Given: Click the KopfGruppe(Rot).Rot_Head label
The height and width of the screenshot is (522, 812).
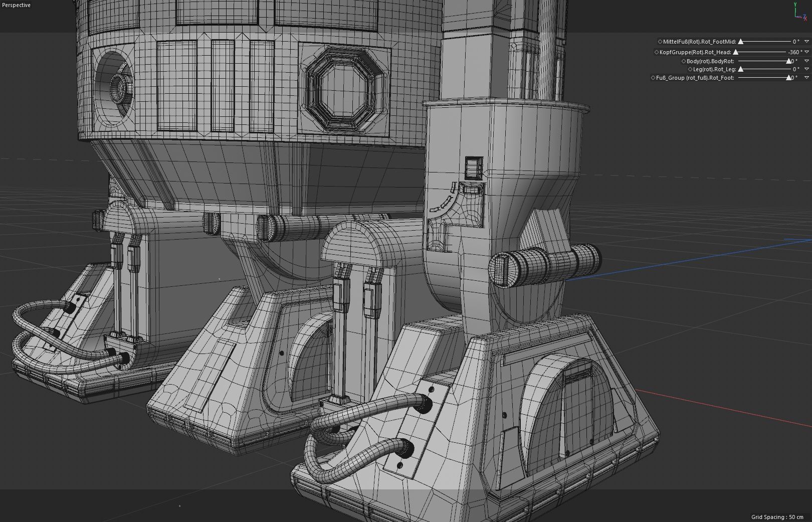Looking at the screenshot, I should click(x=695, y=52).
